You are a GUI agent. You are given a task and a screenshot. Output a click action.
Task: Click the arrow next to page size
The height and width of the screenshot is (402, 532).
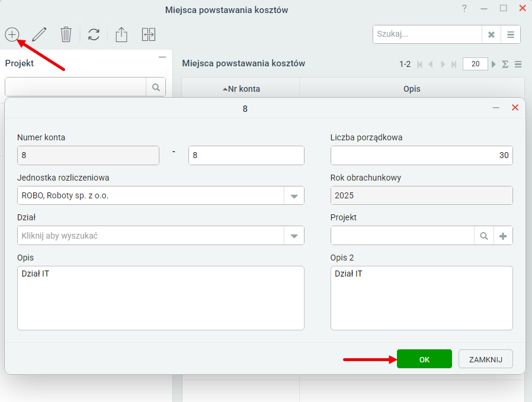tap(493, 64)
